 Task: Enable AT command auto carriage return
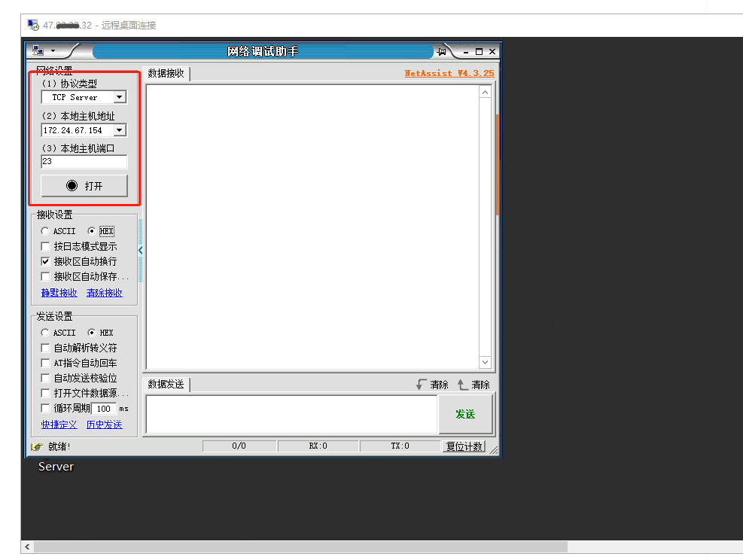(x=45, y=363)
